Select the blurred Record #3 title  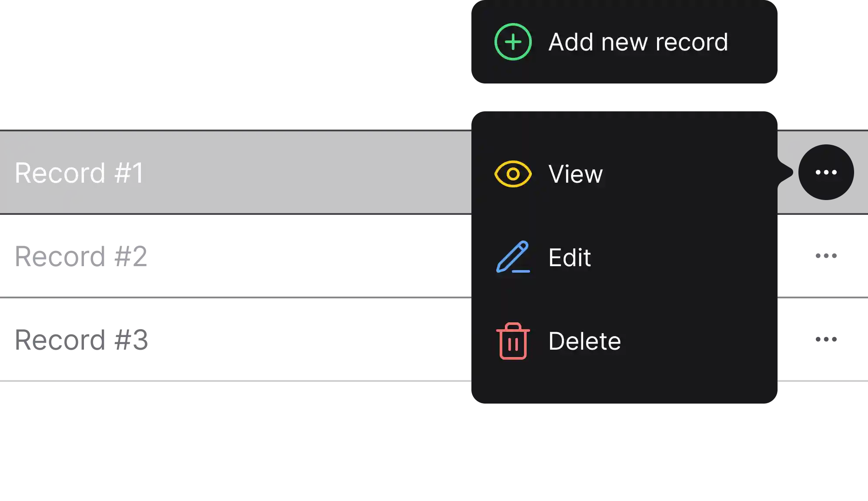coord(82,339)
